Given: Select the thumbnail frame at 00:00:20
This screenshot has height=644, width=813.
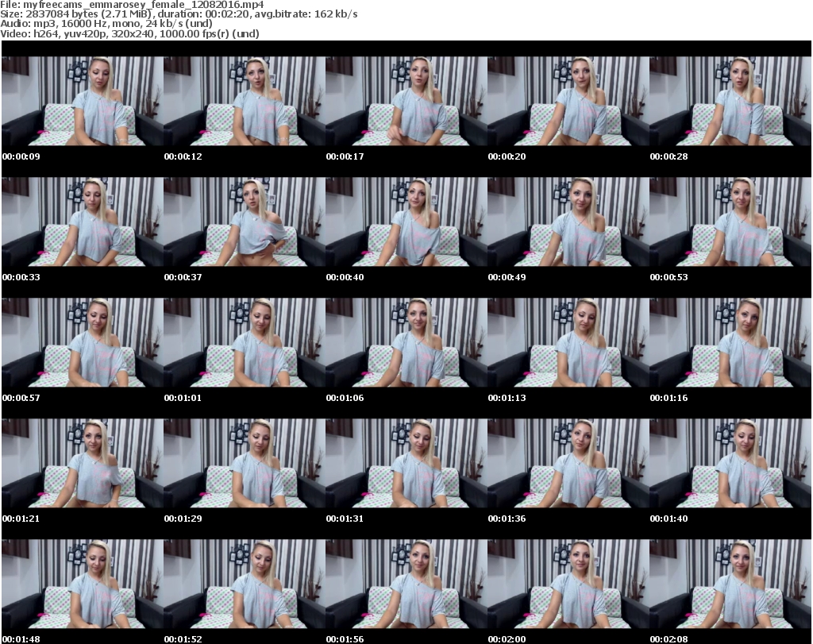Looking at the screenshot, I should click(x=568, y=101).
